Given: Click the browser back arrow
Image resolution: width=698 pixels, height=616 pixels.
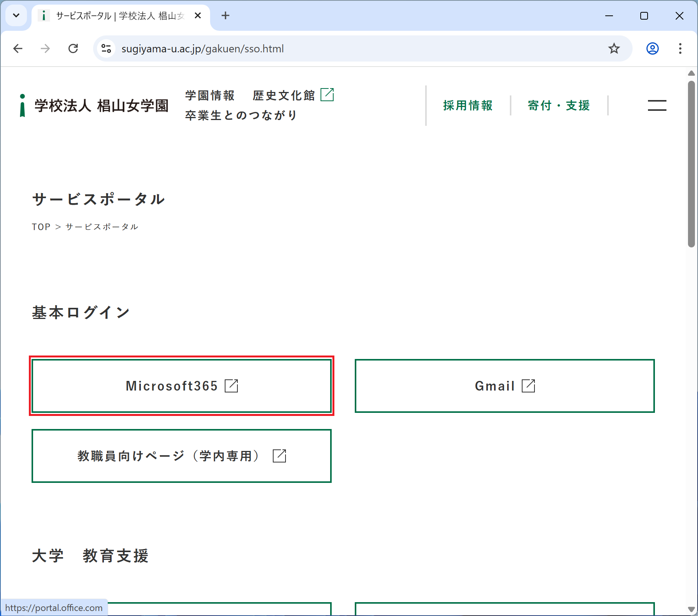Looking at the screenshot, I should coord(18,48).
